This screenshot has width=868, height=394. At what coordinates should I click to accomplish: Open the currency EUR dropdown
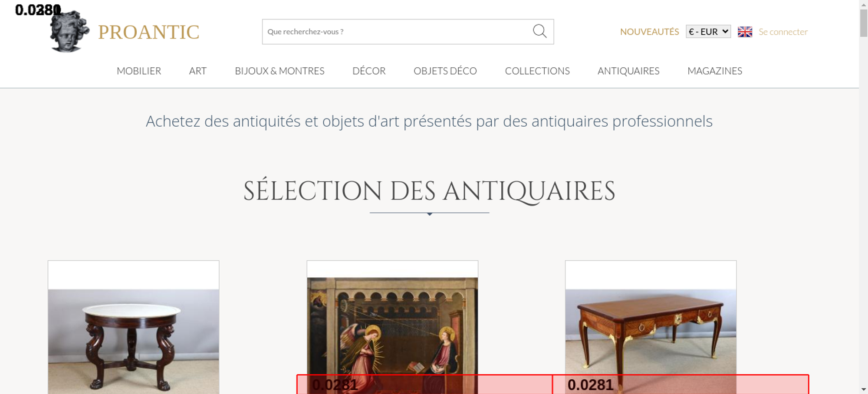pyautogui.click(x=708, y=32)
